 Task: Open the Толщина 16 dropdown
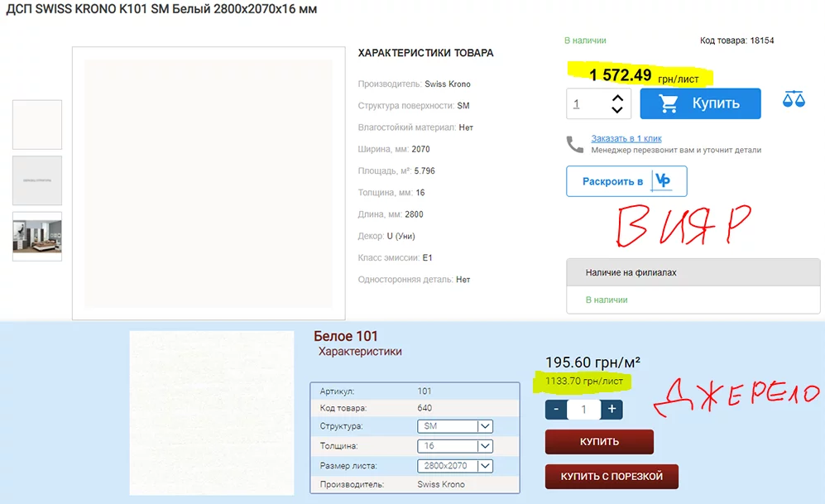(455, 446)
